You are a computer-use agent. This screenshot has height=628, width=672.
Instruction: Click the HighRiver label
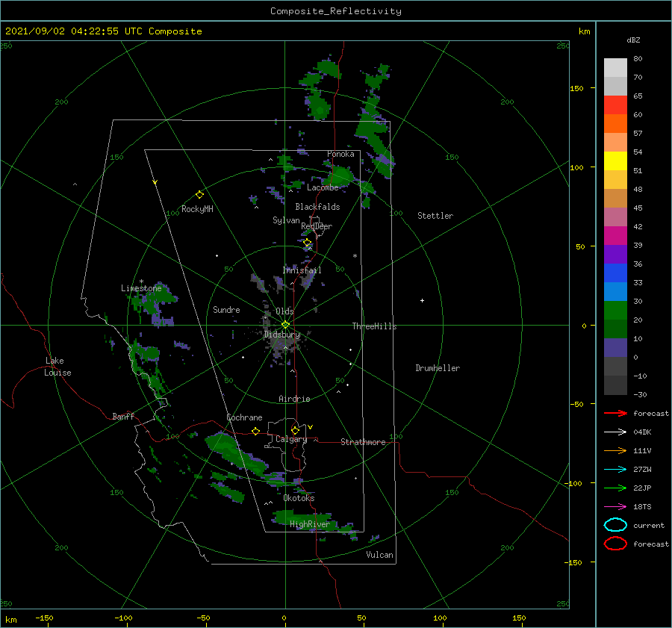pyautogui.click(x=310, y=524)
